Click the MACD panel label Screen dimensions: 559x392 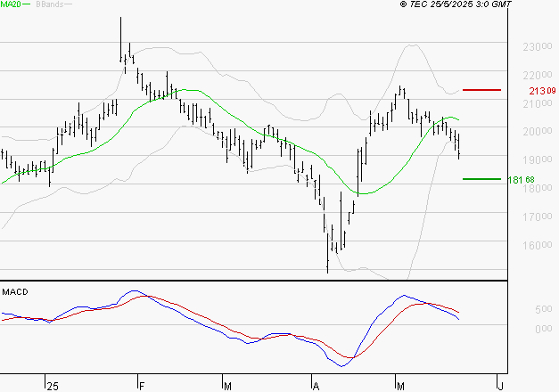click(x=15, y=292)
